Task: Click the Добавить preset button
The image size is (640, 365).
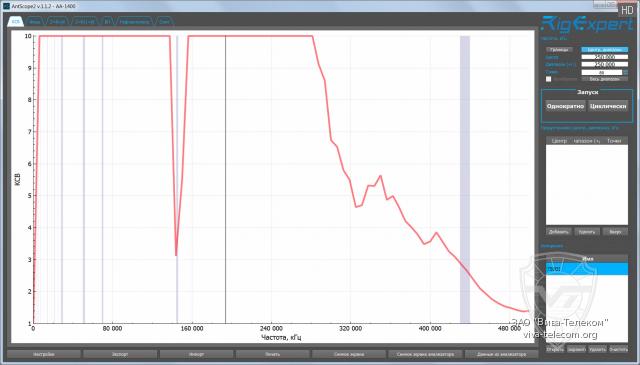Action: 558,231
